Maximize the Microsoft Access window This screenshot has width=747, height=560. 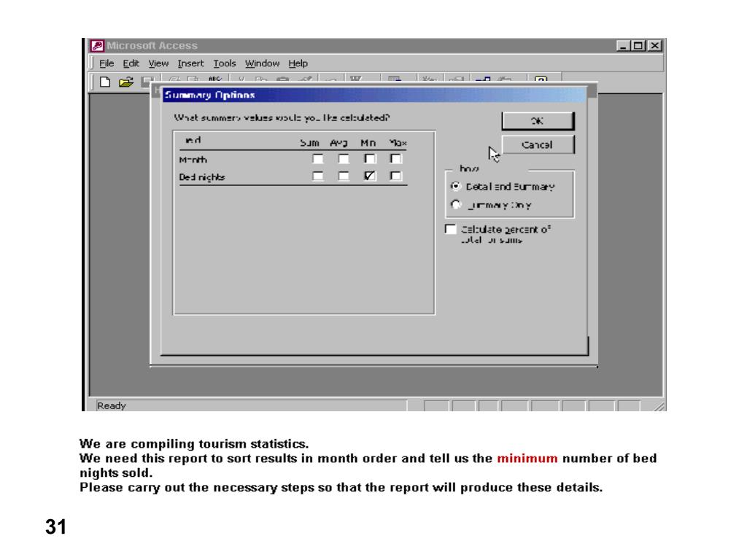(x=638, y=46)
